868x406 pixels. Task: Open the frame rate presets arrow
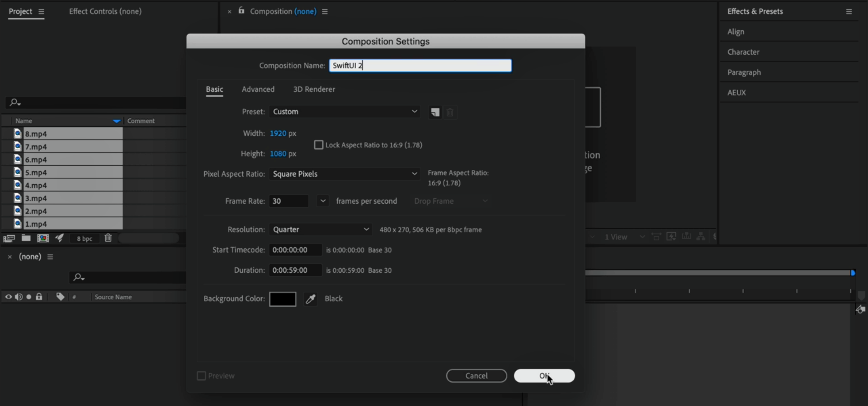click(x=322, y=201)
